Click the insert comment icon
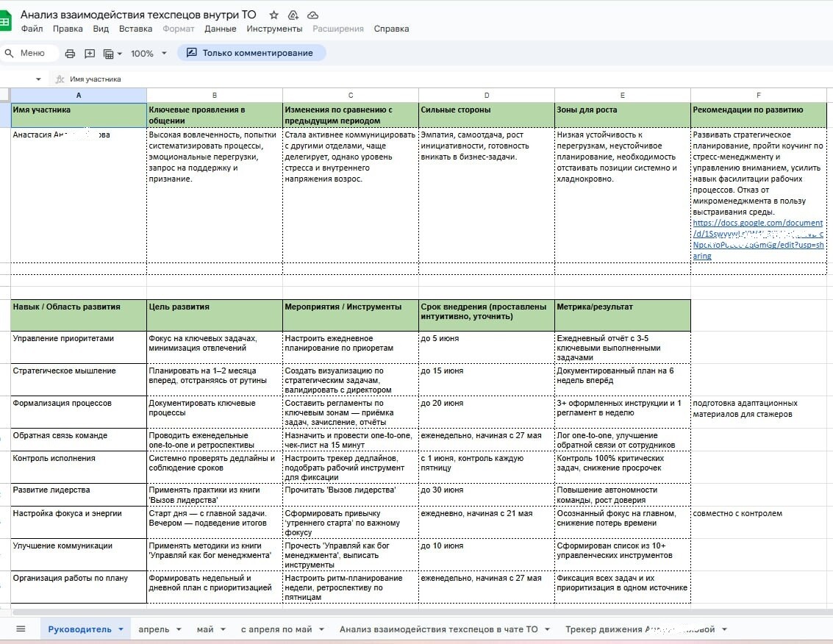Viewport: 833px width, 644px height. point(90,53)
